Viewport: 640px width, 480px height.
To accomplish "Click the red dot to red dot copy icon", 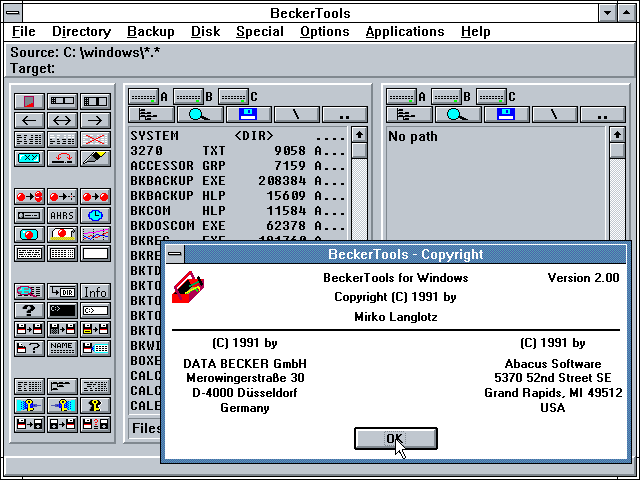I will click(95, 197).
